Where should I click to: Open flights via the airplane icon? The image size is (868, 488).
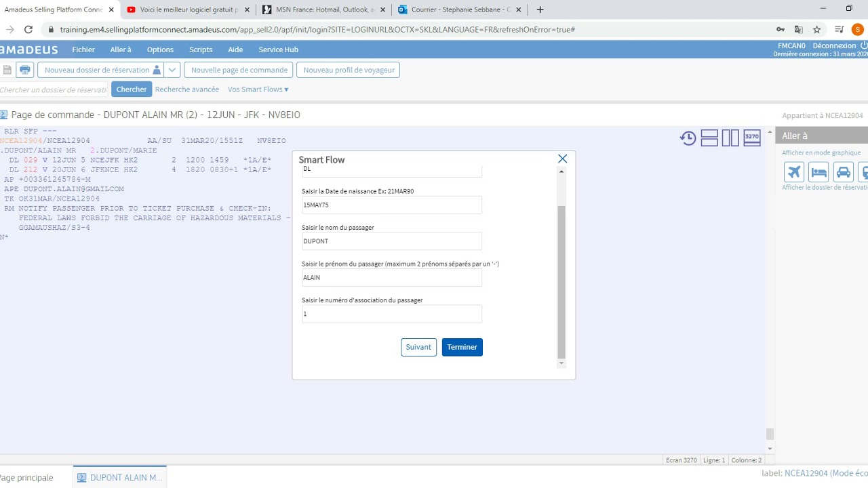(793, 172)
